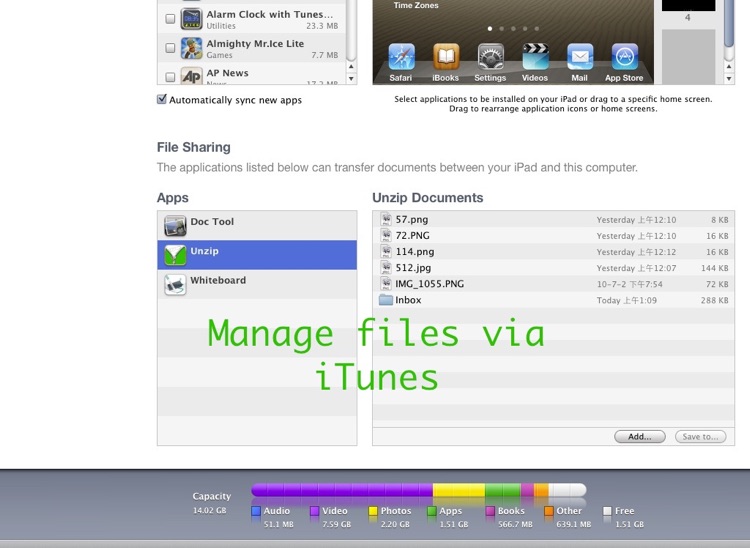Toggle Automatically sync new apps checkbox
This screenshot has width=750, height=548.
point(162,99)
